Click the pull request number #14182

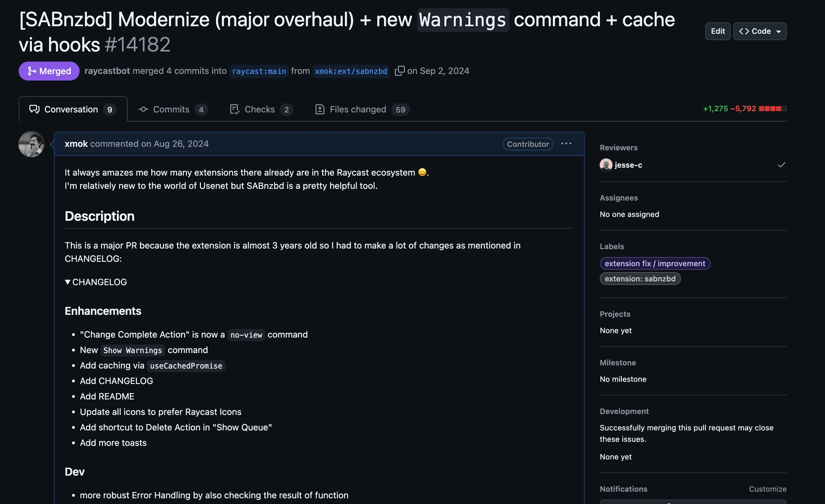click(x=137, y=44)
